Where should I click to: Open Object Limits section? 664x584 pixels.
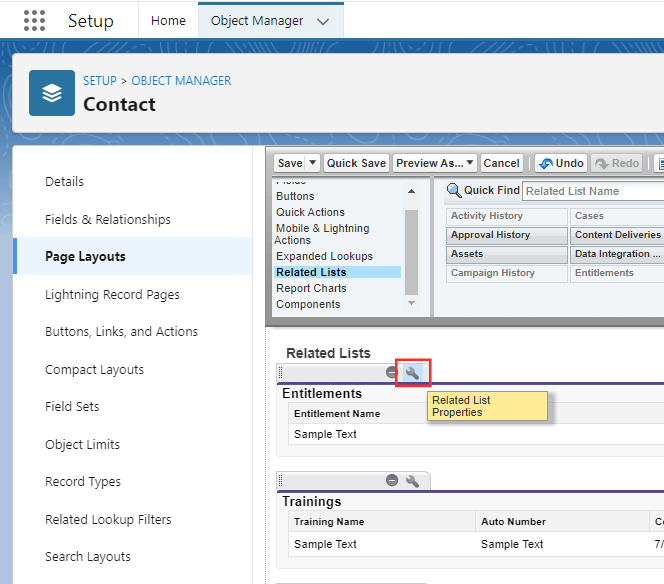[83, 444]
